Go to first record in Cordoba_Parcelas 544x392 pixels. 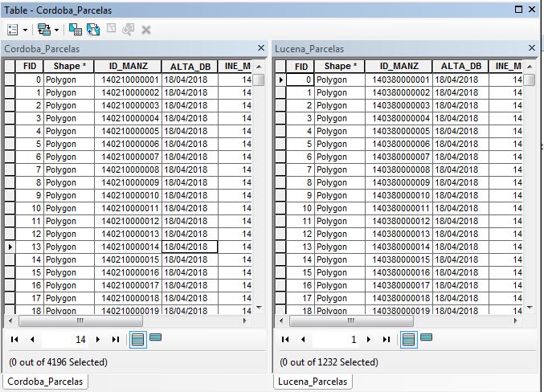(14, 340)
